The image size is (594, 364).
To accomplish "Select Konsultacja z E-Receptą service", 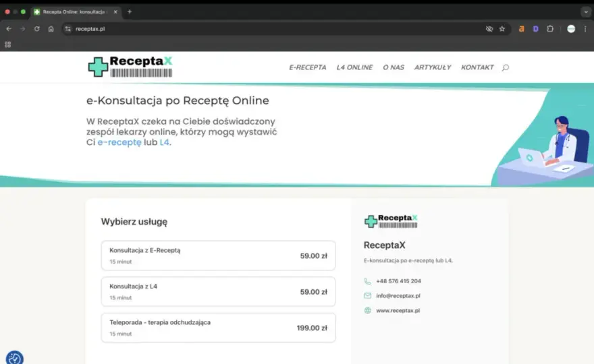I will 218,255.
